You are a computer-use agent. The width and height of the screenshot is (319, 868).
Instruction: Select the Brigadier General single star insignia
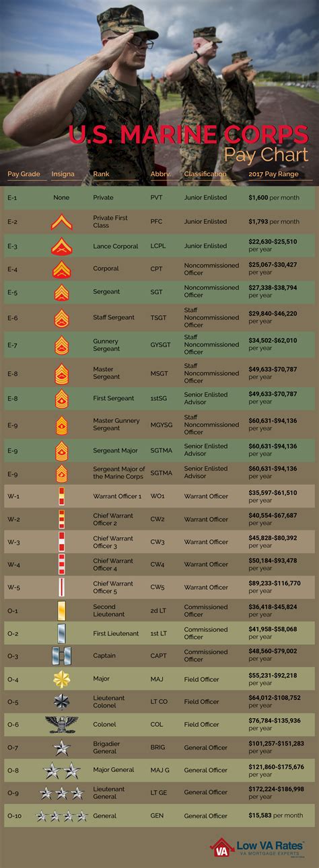tap(61, 748)
